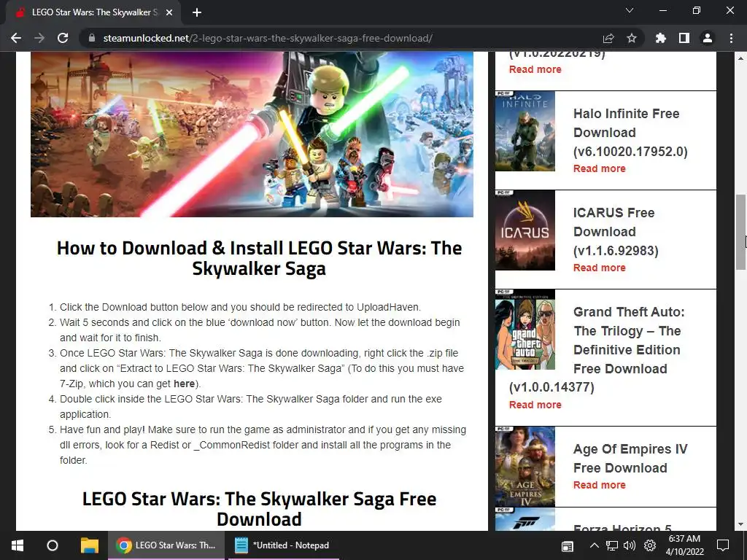
Task: Open ICARUS Free Download link
Action: coord(616,231)
